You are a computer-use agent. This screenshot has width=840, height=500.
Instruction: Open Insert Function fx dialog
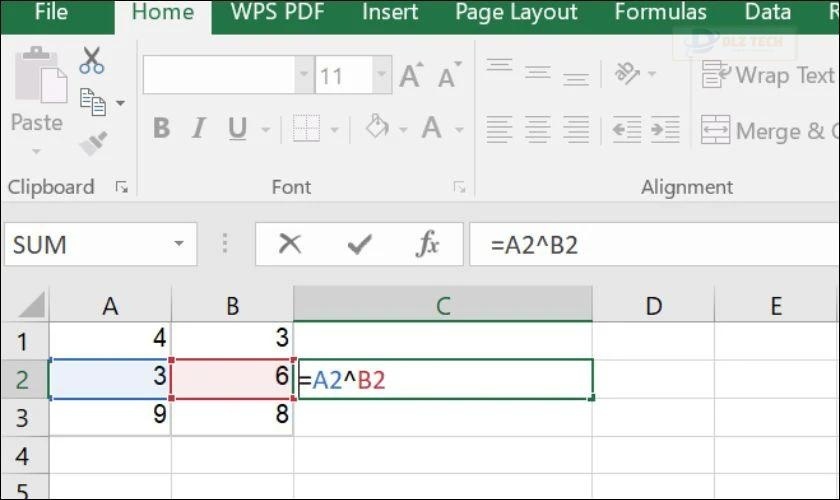point(428,244)
